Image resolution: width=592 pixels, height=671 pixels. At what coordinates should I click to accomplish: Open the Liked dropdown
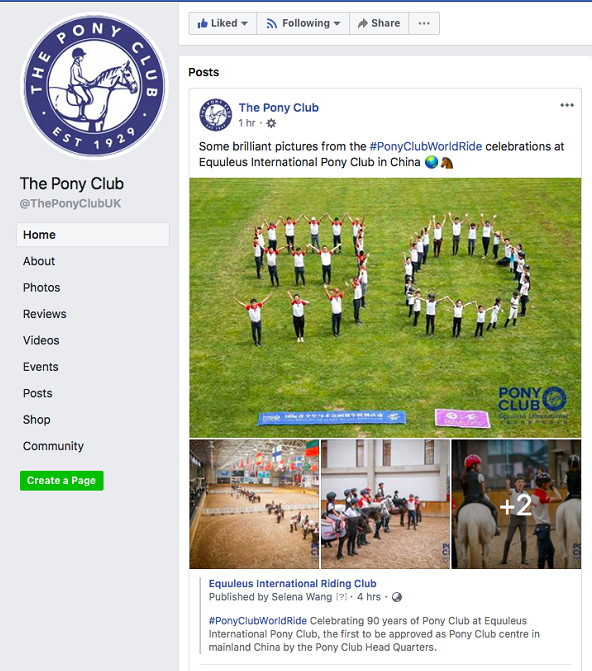coord(223,23)
